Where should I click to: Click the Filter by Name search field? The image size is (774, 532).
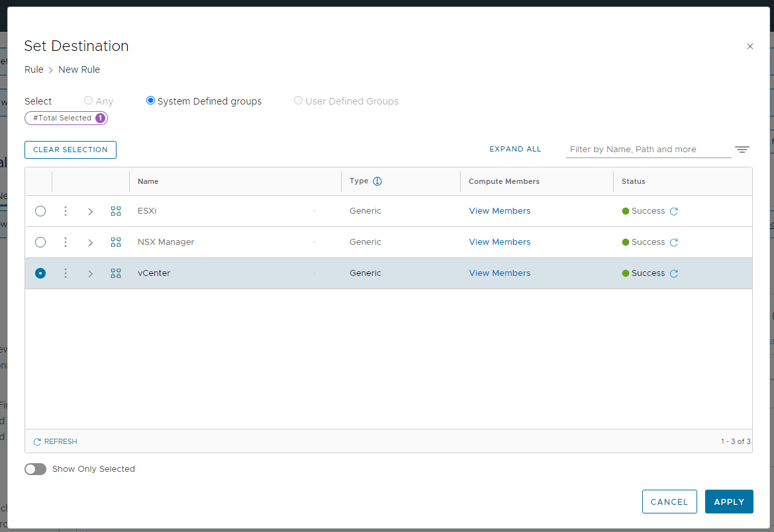(648, 150)
